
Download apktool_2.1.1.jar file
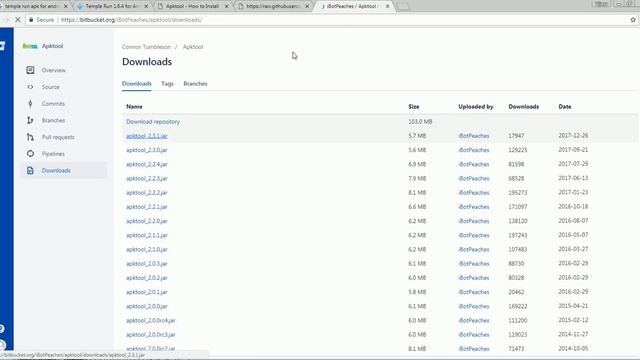tap(147, 236)
